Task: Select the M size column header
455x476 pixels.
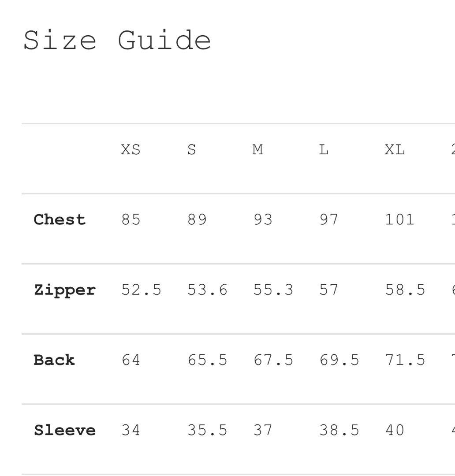Action: click(x=258, y=150)
